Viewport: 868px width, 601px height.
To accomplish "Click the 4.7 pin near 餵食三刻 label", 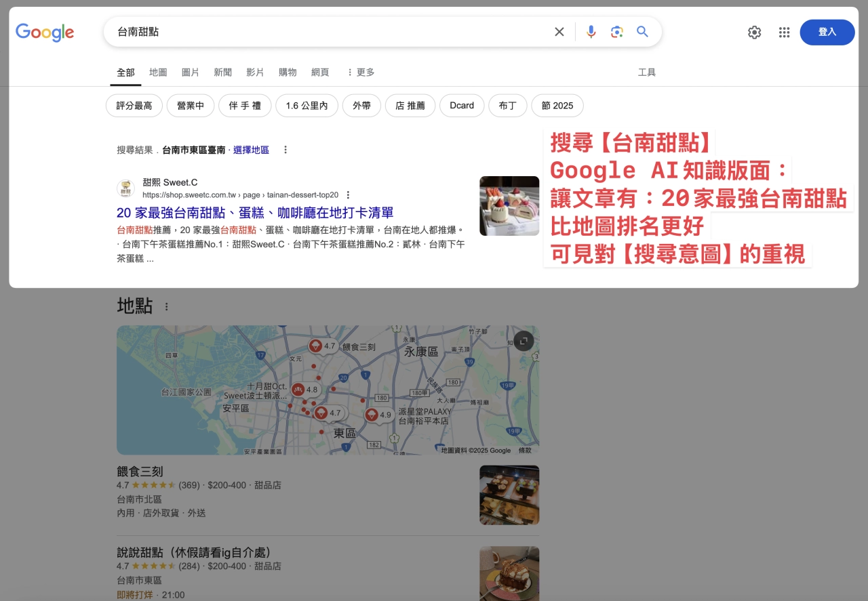I will coord(322,346).
